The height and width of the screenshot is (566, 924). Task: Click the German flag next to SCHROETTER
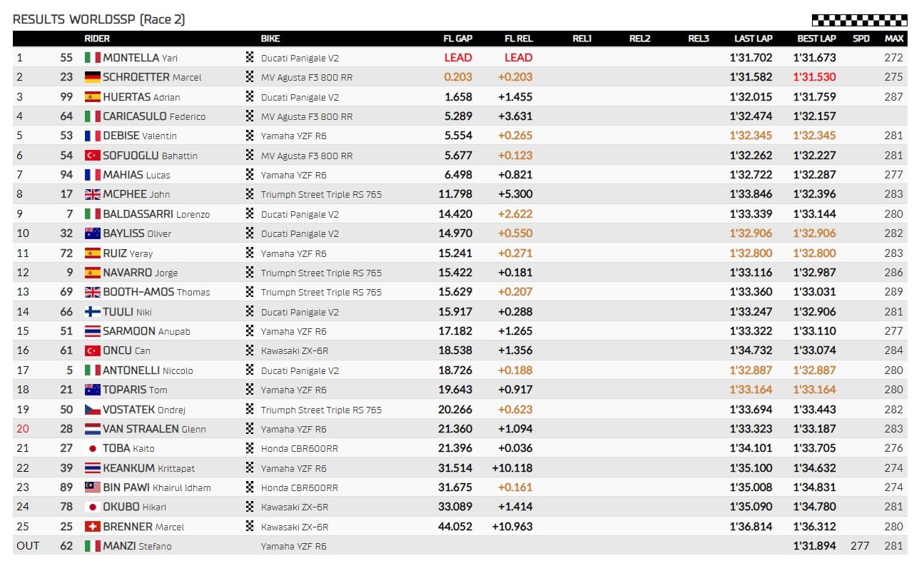(92, 77)
